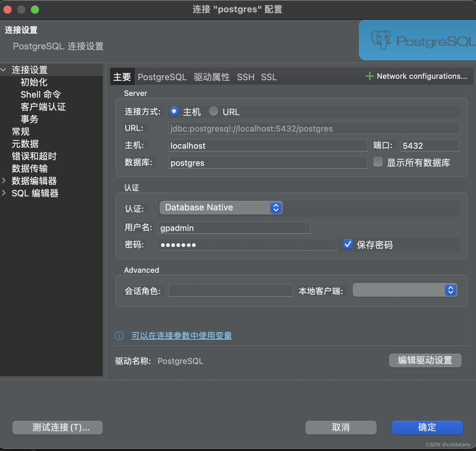Switch to the 主要 tab
476x451 pixels.
122,77
